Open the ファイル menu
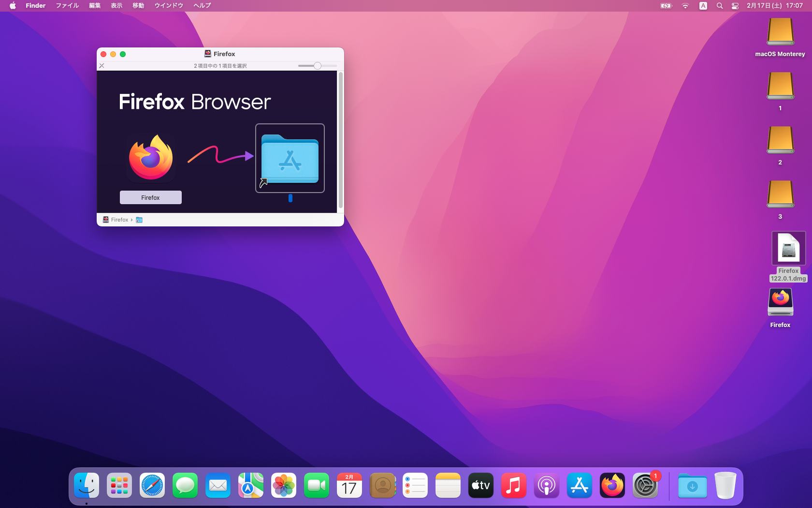 point(67,6)
